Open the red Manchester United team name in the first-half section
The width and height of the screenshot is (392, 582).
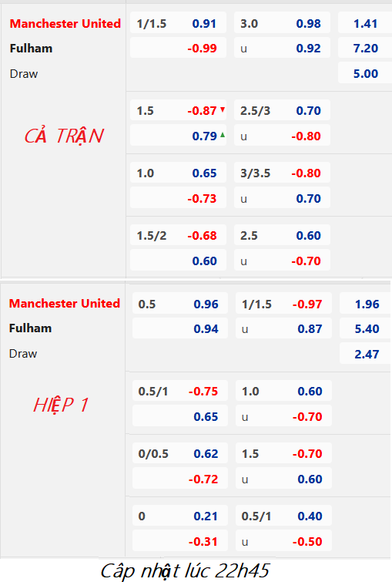[65, 303]
